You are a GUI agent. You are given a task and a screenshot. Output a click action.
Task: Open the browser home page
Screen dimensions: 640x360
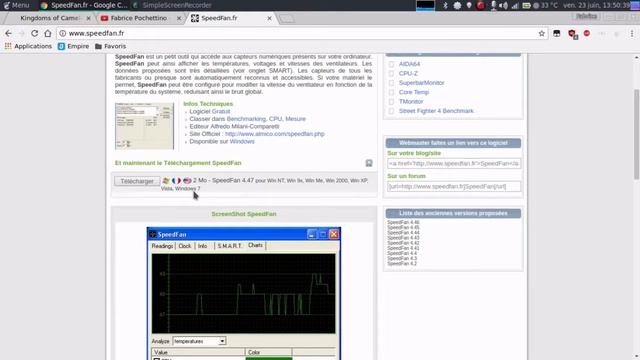coord(48,33)
